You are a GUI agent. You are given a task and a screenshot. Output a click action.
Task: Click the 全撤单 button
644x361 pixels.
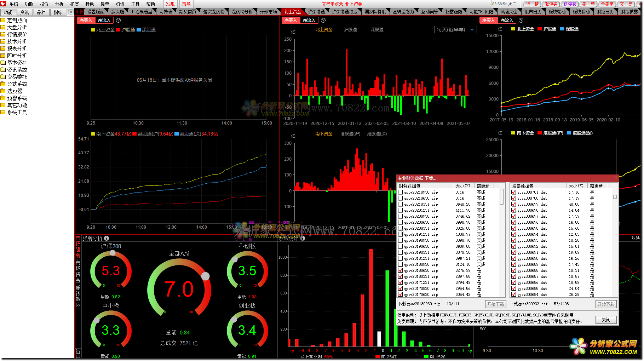coord(607,4)
